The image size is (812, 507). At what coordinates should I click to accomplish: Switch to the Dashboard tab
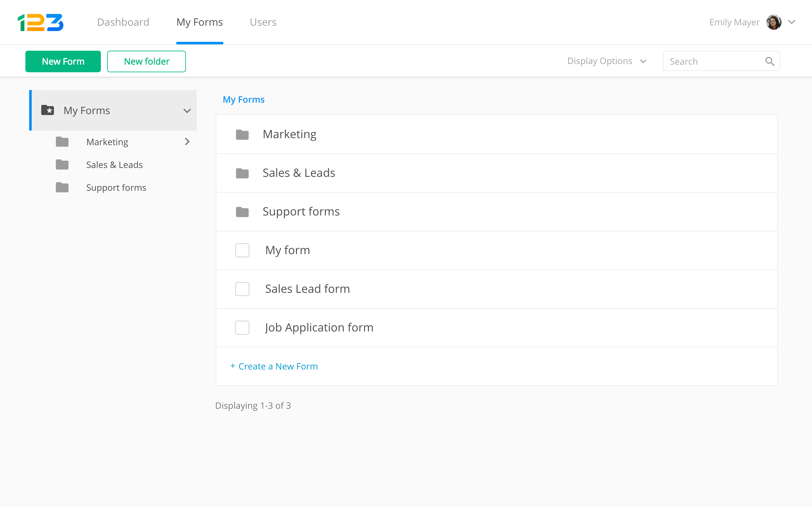[123, 22]
